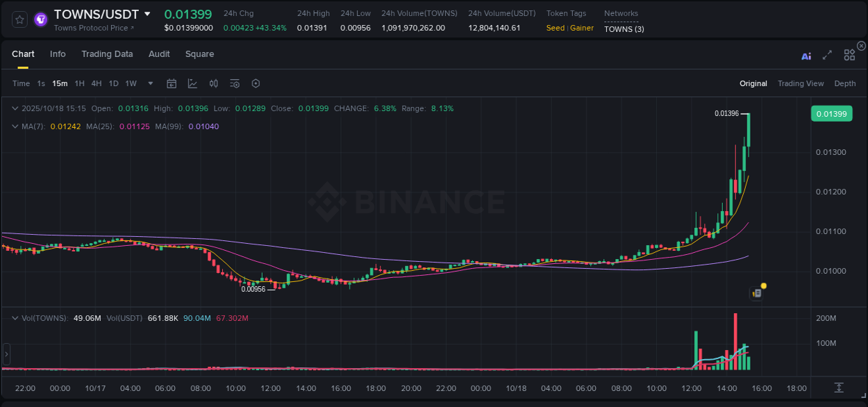The image size is (868, 407).
Task: Open the indicator list settings icon
Action: [234, 83]
